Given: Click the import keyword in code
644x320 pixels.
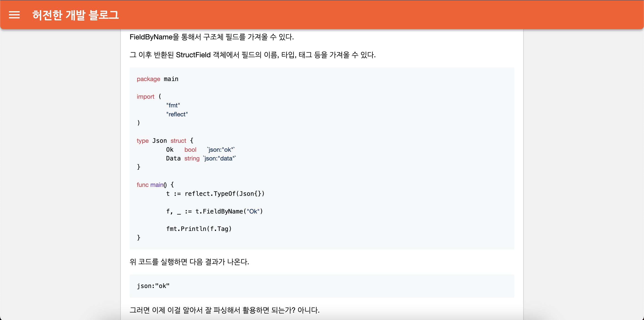Looking at the screenshot, I should click(146, 97).
